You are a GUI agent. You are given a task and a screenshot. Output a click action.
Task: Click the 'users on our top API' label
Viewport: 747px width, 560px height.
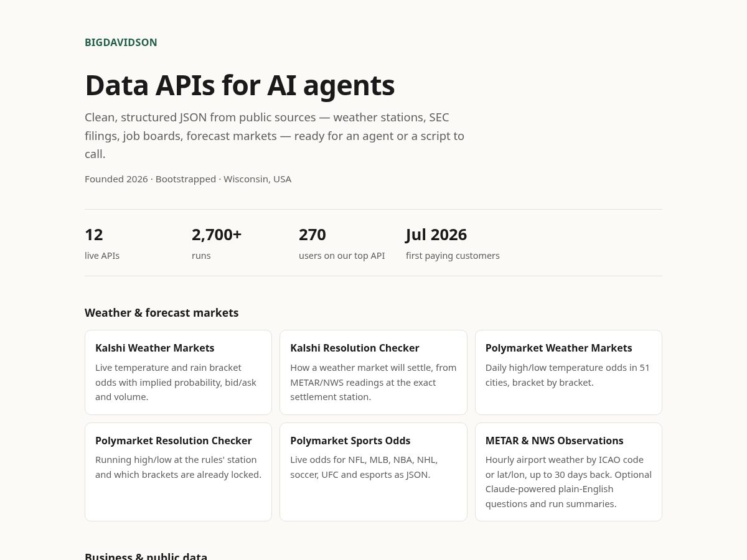point(342,256)
